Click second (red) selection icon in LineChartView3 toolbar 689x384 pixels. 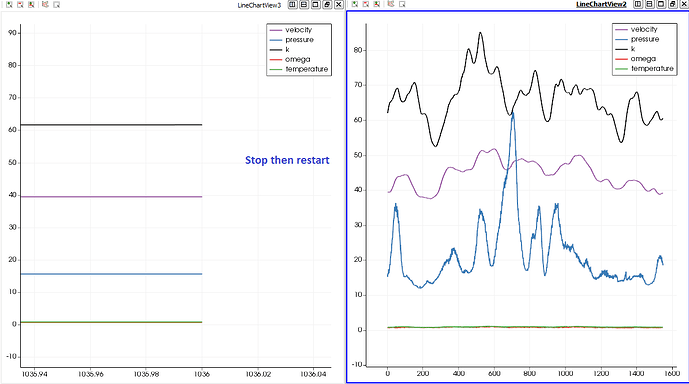20,4
